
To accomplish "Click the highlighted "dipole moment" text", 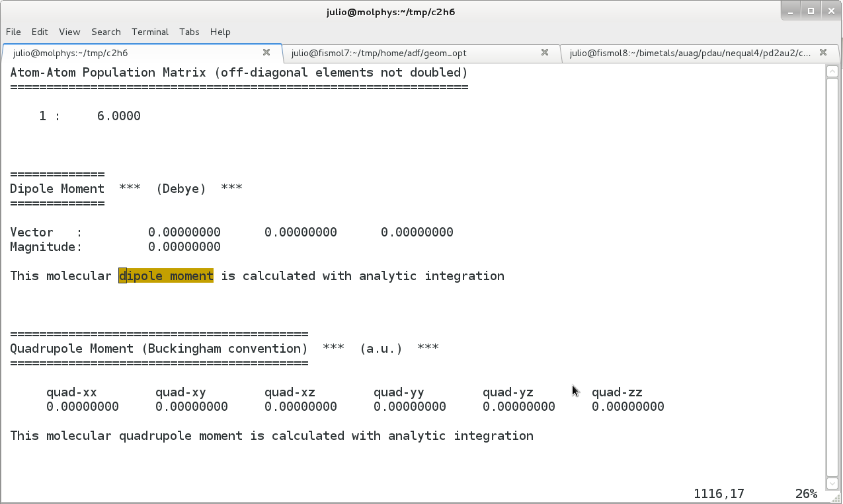I will tap(166, 276).
